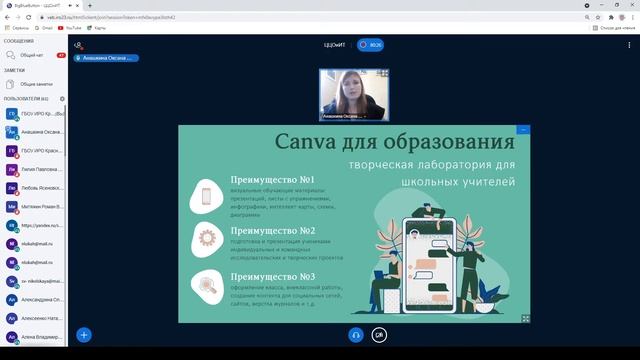
Task: Click the talking indicator Анашкина Оксана
Action: [x=106, y=58]
